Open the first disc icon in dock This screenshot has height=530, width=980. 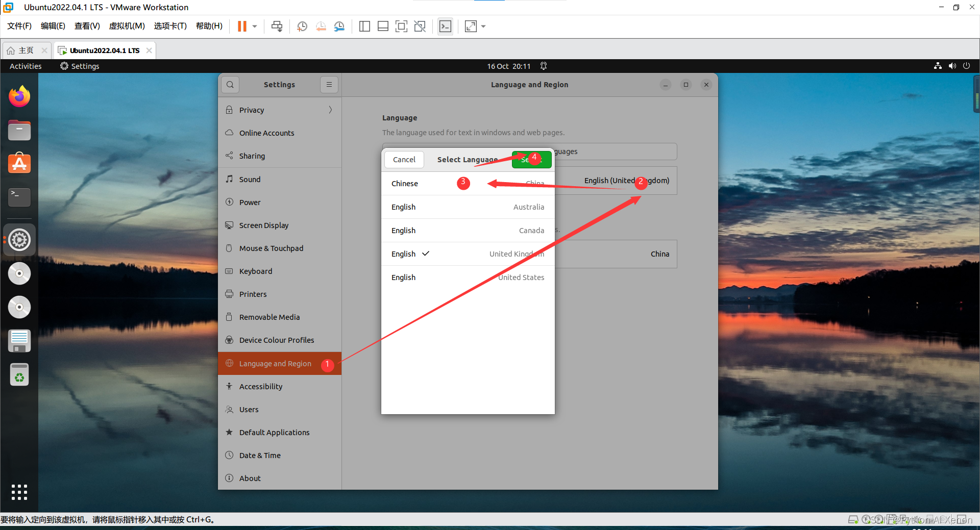pyautogui.click(x=19, y=273)
